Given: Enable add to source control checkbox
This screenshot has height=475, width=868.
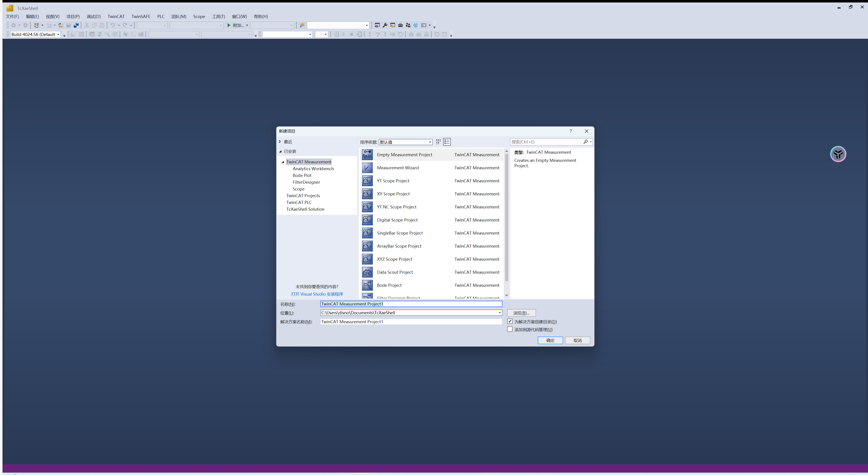Looking at the screenshot, I should pyautogui.click(x=510, y=329).
